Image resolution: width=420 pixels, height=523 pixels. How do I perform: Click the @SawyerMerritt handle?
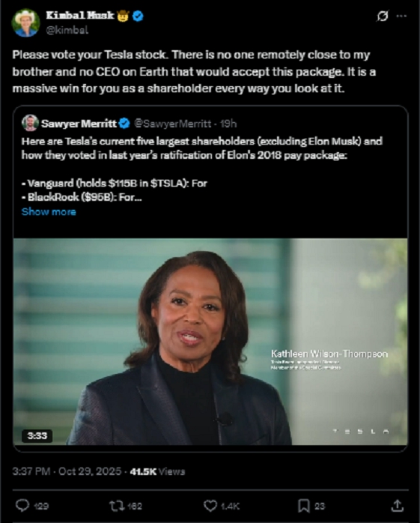172,124
